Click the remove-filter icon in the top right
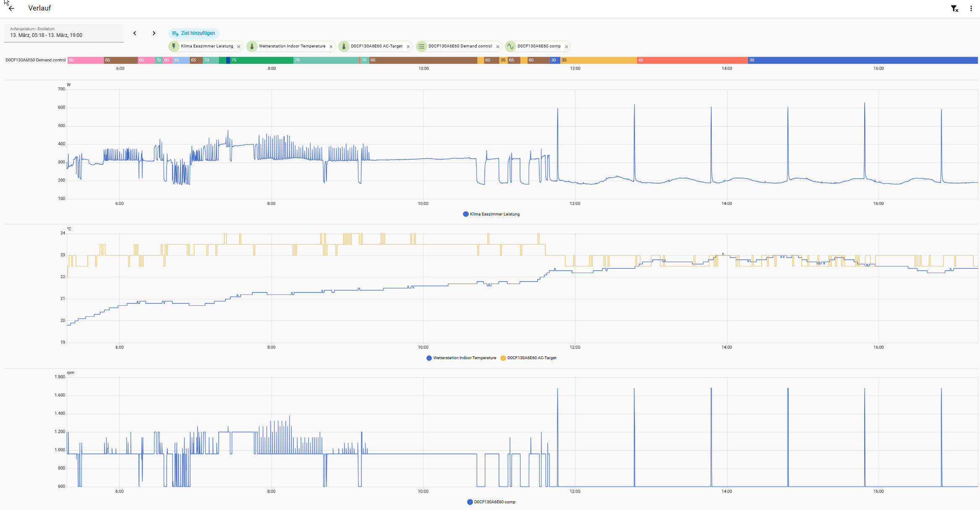The height and width of the screenshot is (510, 980). 954,8
